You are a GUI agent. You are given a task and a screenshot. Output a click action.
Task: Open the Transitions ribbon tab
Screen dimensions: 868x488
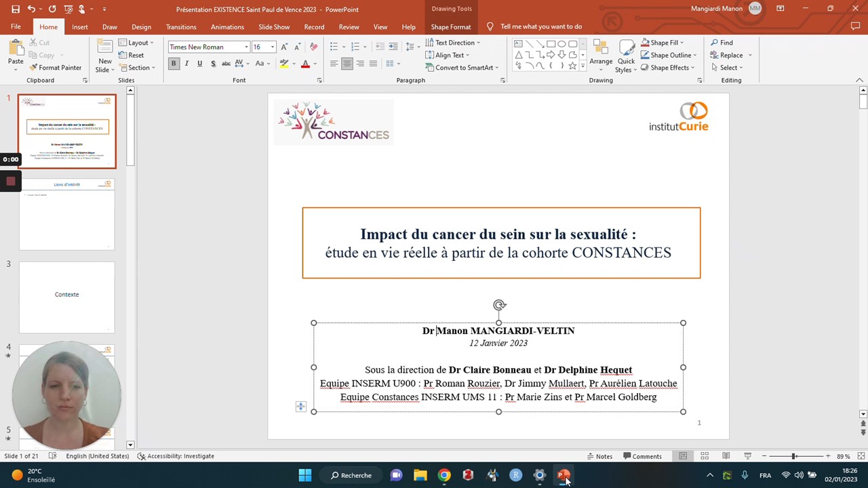point(181,27)
